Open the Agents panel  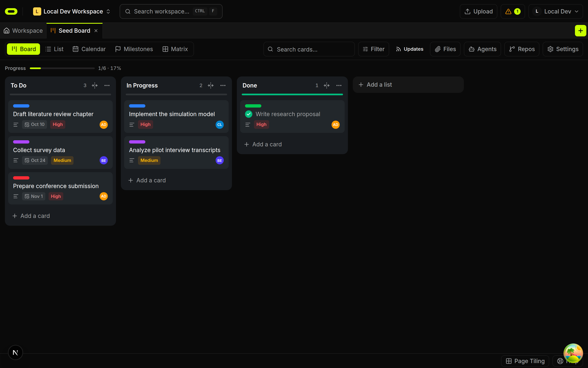coord(482,49)
